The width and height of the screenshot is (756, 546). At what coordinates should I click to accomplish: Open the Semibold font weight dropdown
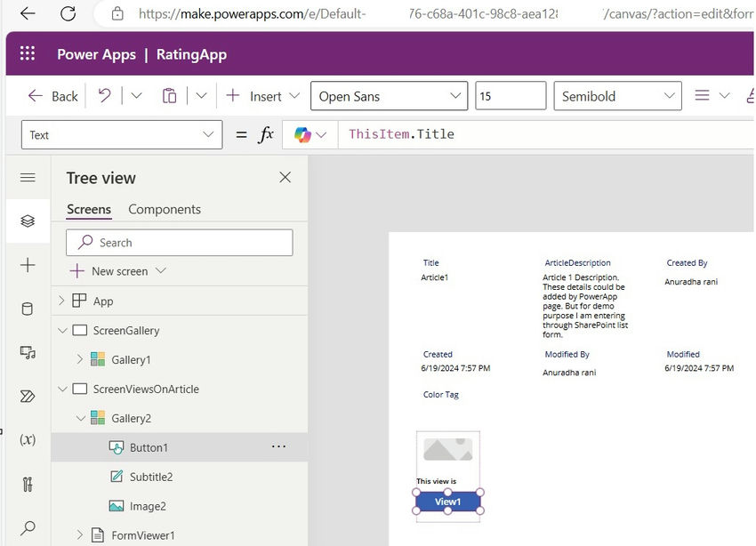coord(617,96)
